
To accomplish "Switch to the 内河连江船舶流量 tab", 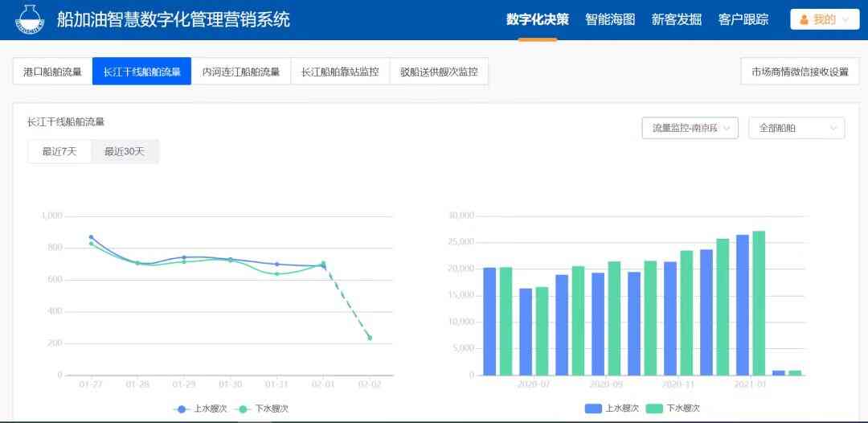I will tap(241, 72).
